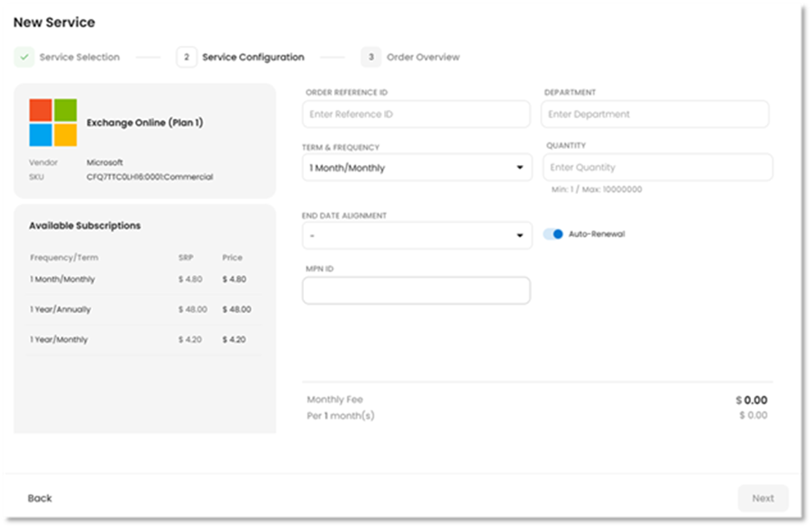The width and height of the screenshot is (812, 528).
Task: Click the Microsoft logo icon
Action: [x=52, y=122]
